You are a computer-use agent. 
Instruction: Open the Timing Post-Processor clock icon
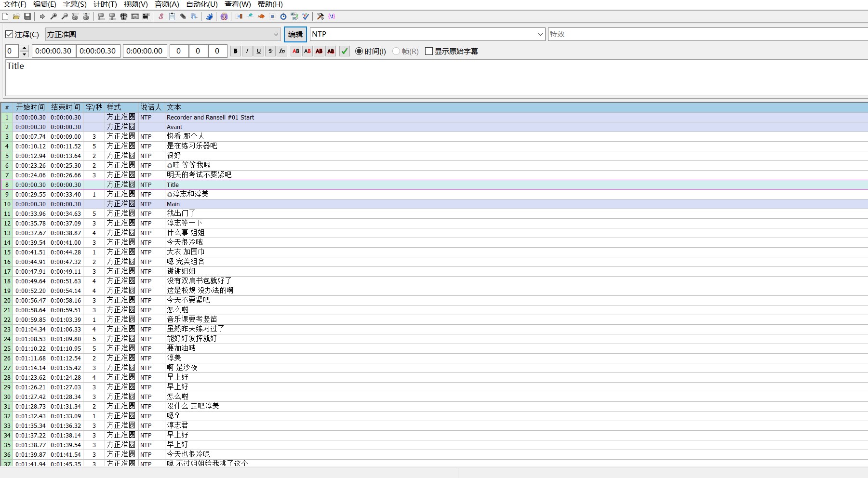tap(283, 16)
